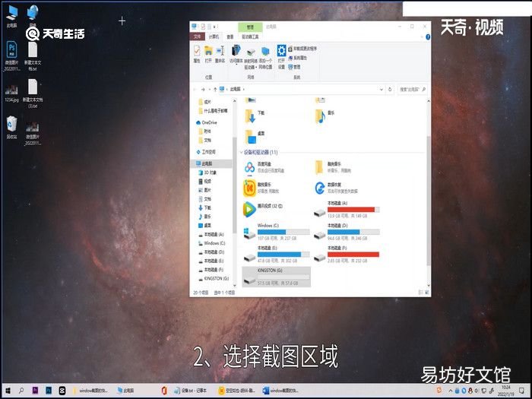Image resolution: width=532 pixels, height=399 pixels.
Task: Click the main pane vertical scrollbar
Action: pyautogui.click(x=428, y=200)
